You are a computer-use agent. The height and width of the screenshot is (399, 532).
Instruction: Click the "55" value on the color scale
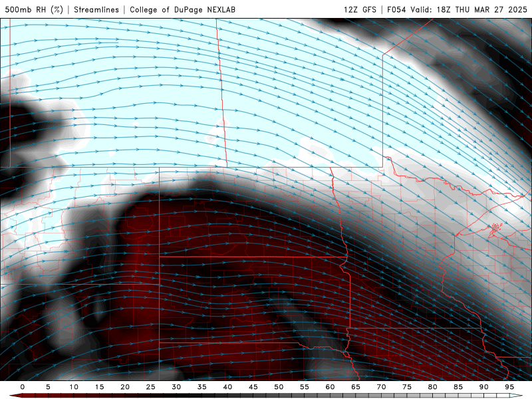click(305, 387)
